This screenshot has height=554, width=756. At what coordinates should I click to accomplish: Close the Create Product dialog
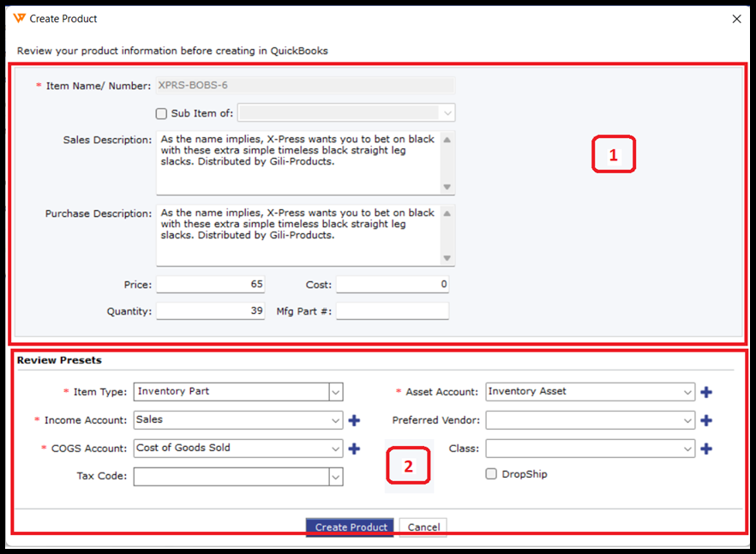tap(737, 19)
